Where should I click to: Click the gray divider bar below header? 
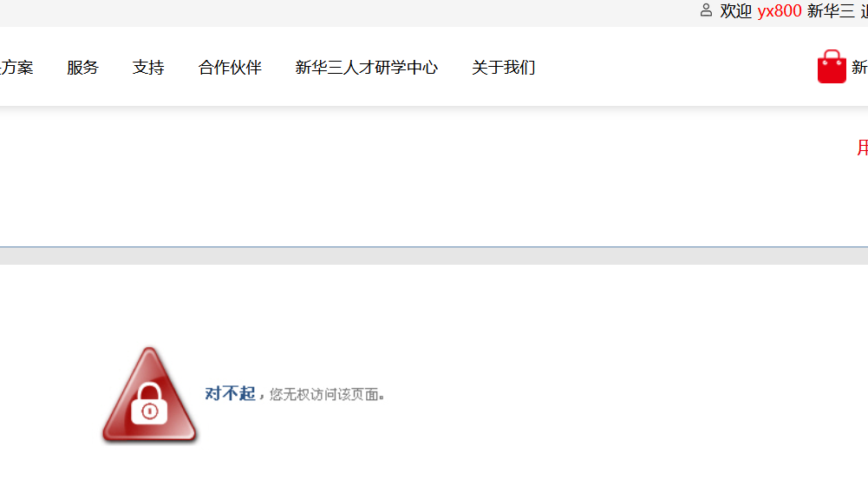[434, 256]
